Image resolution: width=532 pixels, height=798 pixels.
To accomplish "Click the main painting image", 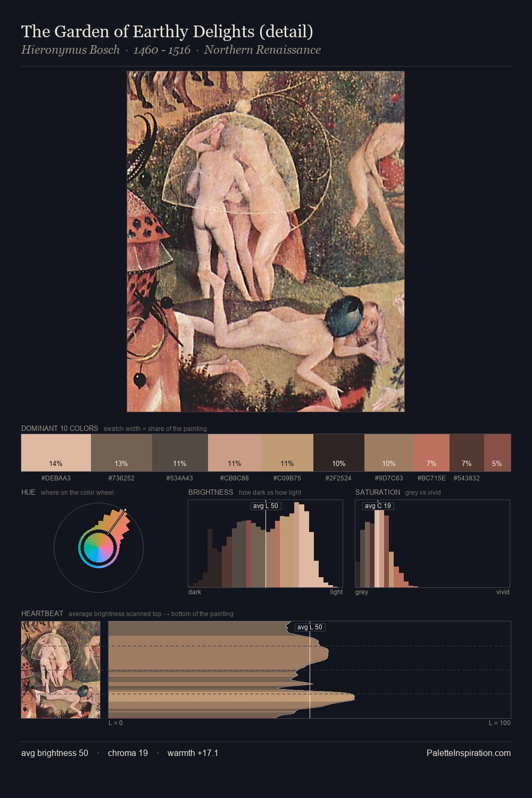I will click(x=265, y=242).
